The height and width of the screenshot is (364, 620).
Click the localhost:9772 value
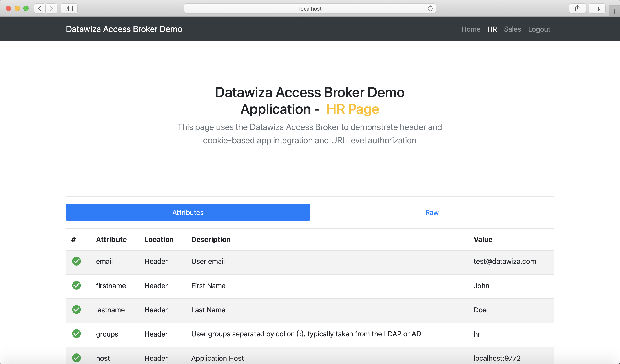tap(497, 358)
